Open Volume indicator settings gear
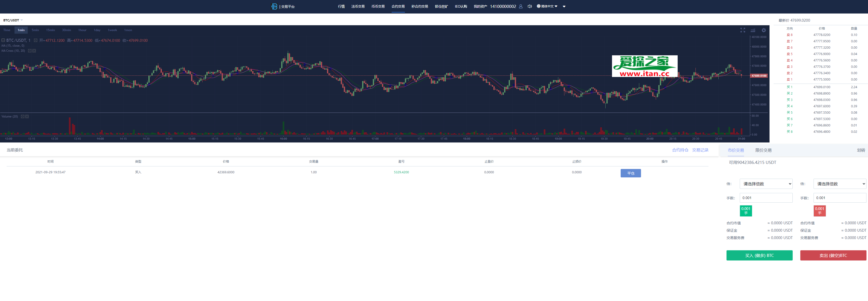 click(x=23, y=116)
